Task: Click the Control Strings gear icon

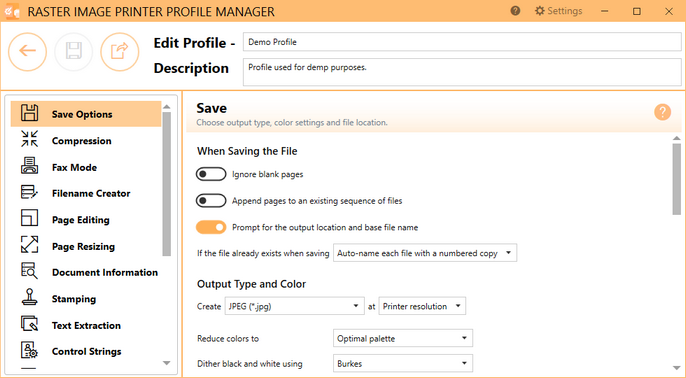Action: (29, 350)
